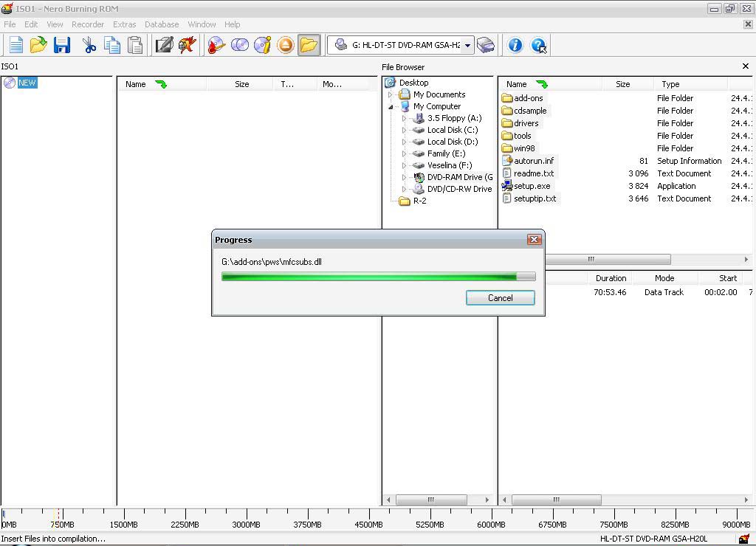Image resolution: width=756 pixels, height=546 pixels.
Task: Save the compilation with the floppy icon
Action: click(62, 45)
